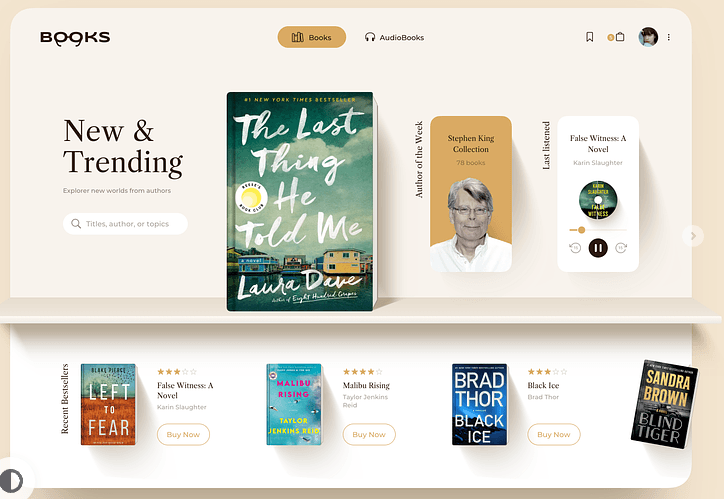This screenshot has width=724, height=499.
Task: Open The Last Thing He Told Me cover
Action: tap(301, 202)
